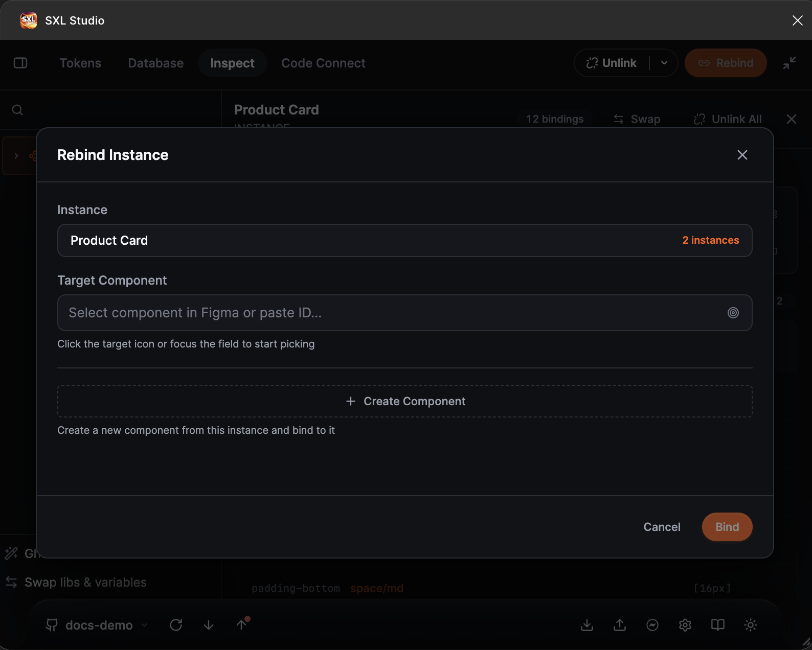Open the documentation book icon
The image size is (812, 650).
pyautogui.click(x=718, y=625)
